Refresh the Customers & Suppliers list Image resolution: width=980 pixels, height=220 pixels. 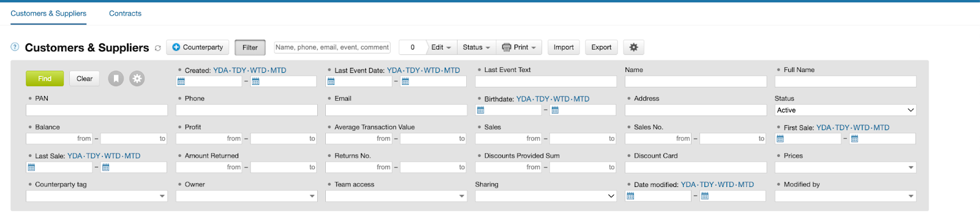(158, 48)
